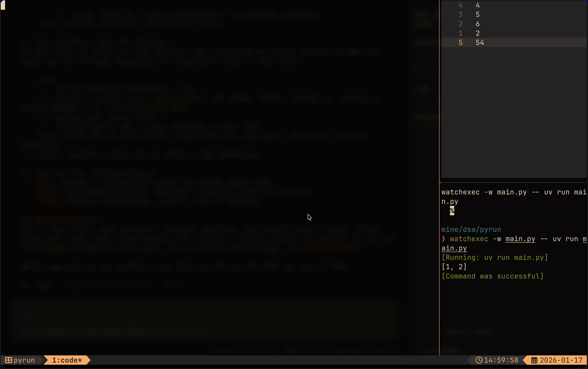Click the tmux session grid icon
This screenshot has height=369, width=588.
tap(9, 360)
